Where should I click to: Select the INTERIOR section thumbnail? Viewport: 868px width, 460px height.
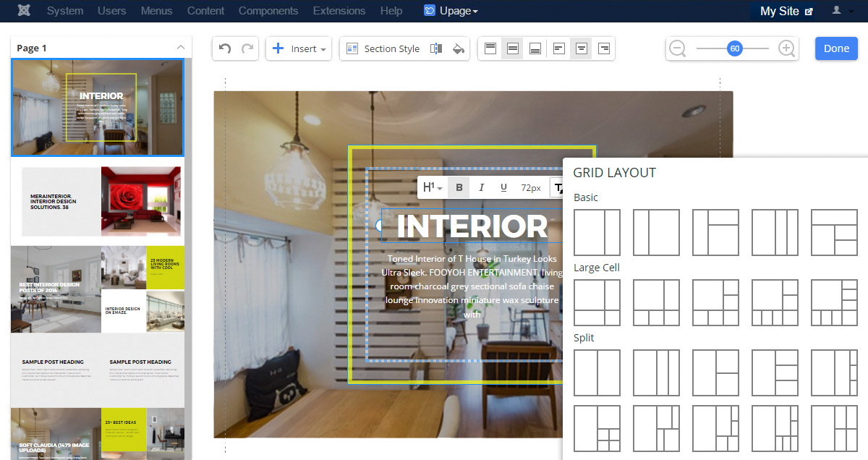click(x=98, y=107)
